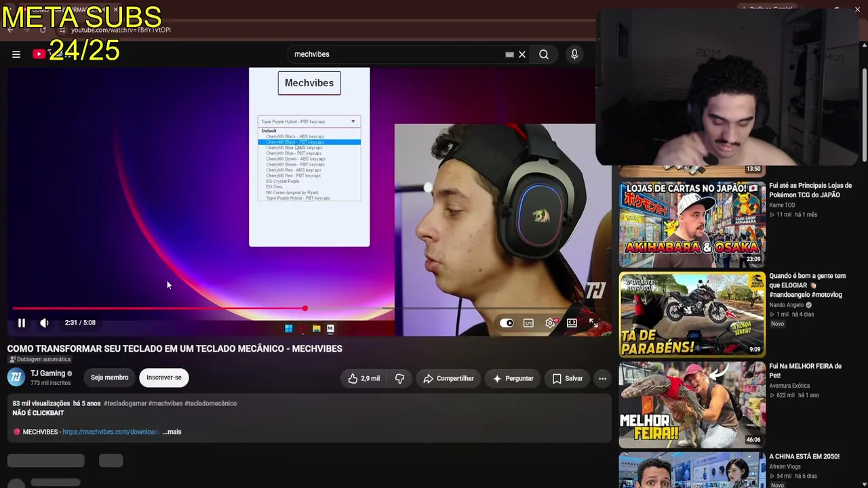Focus the browser address bar URL

coord(121,30)
